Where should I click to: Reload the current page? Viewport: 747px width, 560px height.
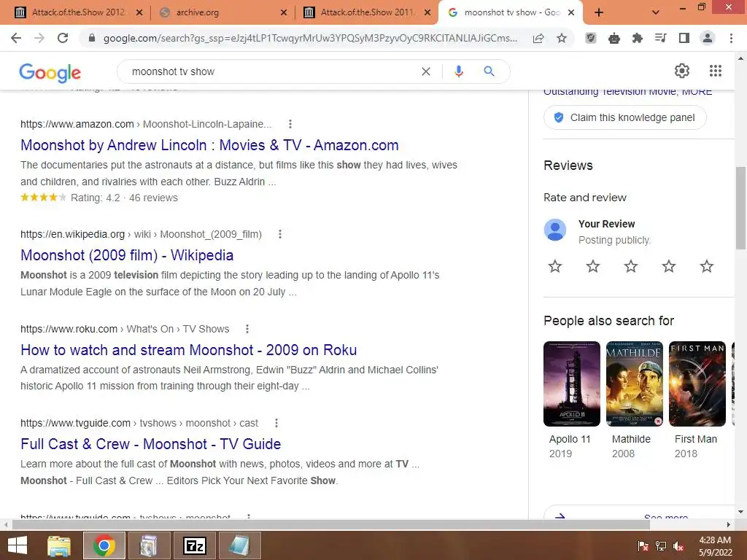[63, 38]
